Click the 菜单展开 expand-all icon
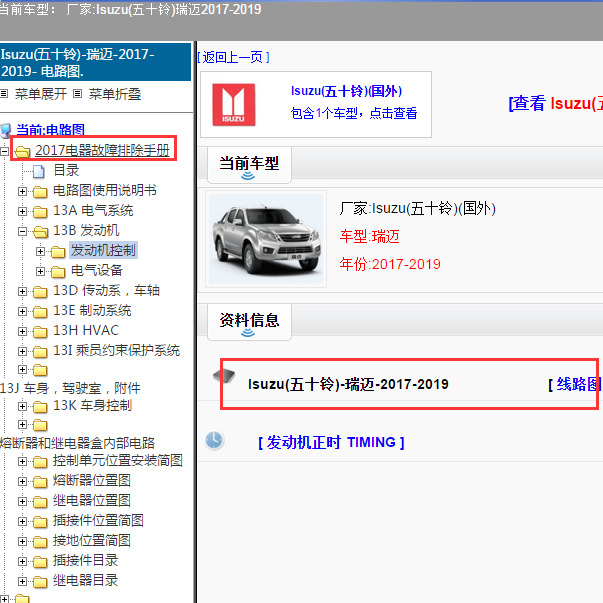Image resolution: width=603 pixels, height=603 pixels. [x=4, y=93]
